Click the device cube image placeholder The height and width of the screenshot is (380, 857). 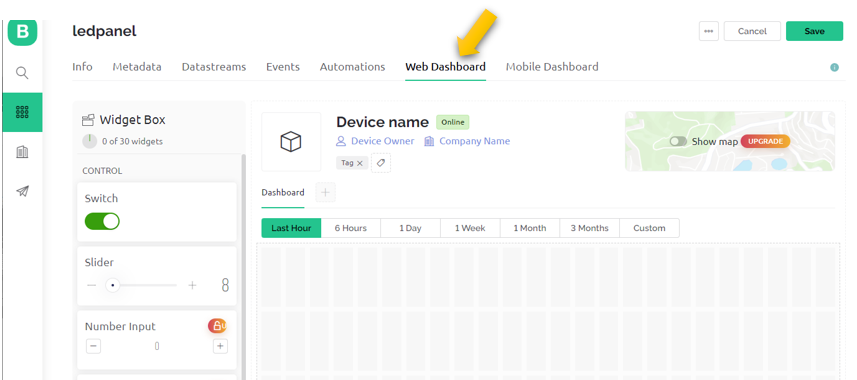(291, 142)
